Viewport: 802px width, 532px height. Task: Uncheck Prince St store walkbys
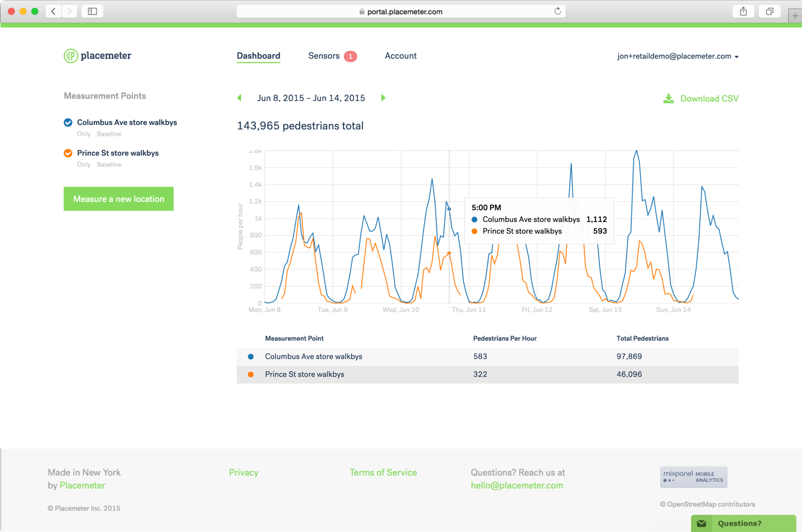click(68, 153)
